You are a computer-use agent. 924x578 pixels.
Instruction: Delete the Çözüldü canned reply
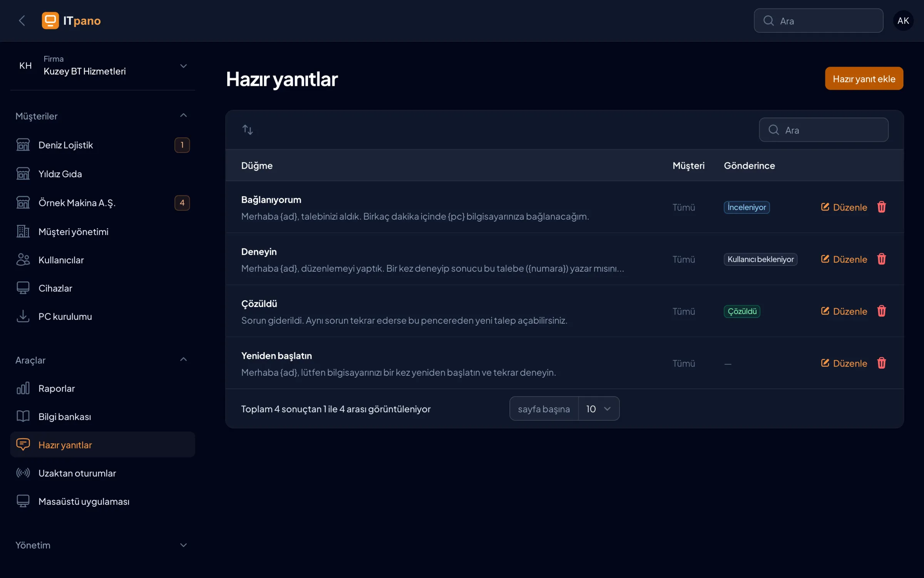882,311
